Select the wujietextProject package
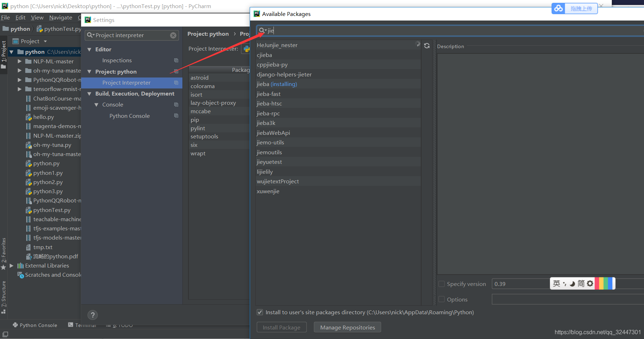This screenshot has width=644, height=339. pos(338,182)
